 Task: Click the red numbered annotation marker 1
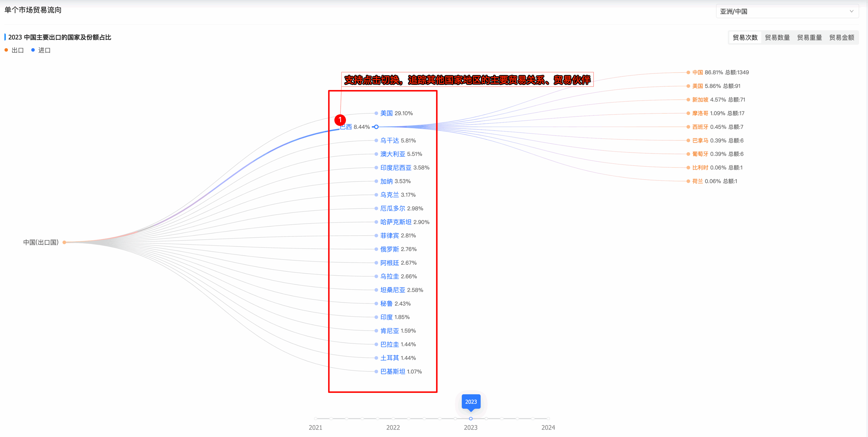click(x=340, y=120)
